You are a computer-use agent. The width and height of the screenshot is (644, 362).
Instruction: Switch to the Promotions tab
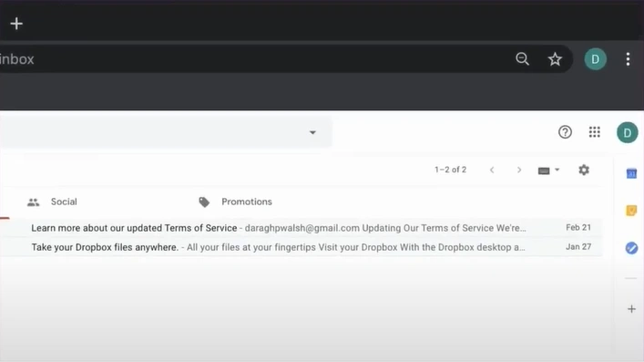235,202
